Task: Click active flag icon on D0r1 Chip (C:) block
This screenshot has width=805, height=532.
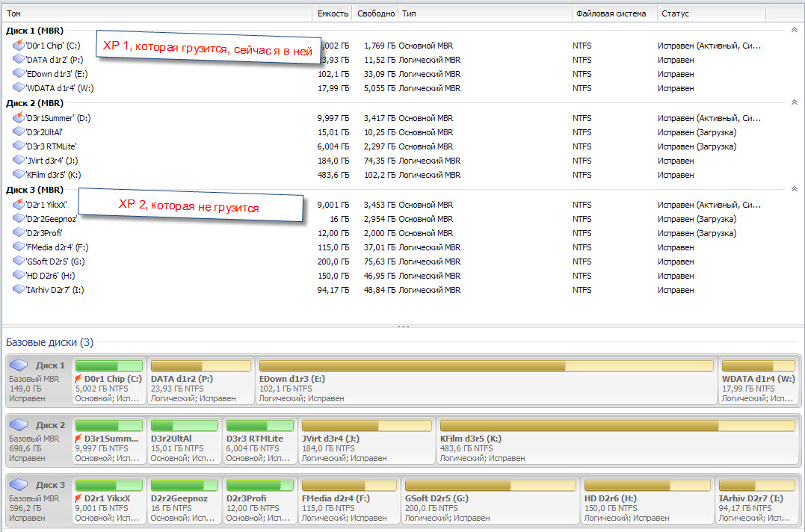Action: pos(78,379)
